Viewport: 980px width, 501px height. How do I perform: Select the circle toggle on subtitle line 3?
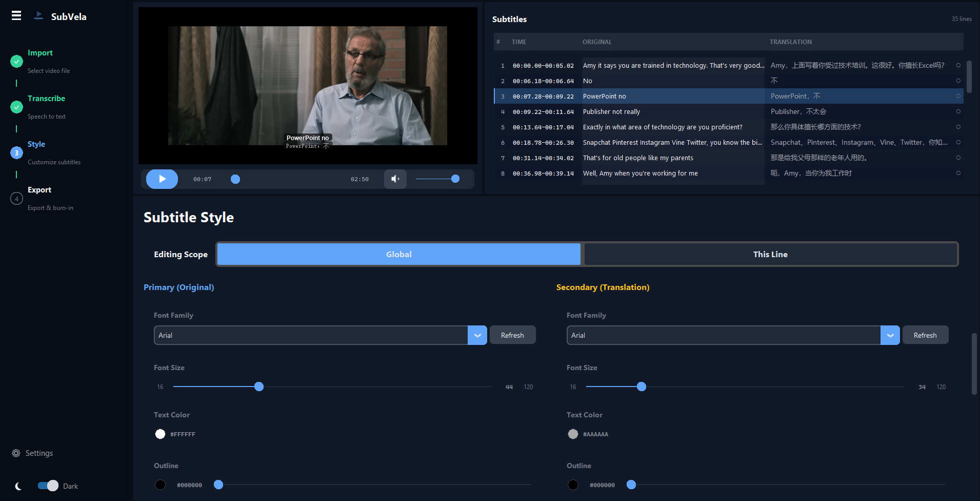[958, 96]
